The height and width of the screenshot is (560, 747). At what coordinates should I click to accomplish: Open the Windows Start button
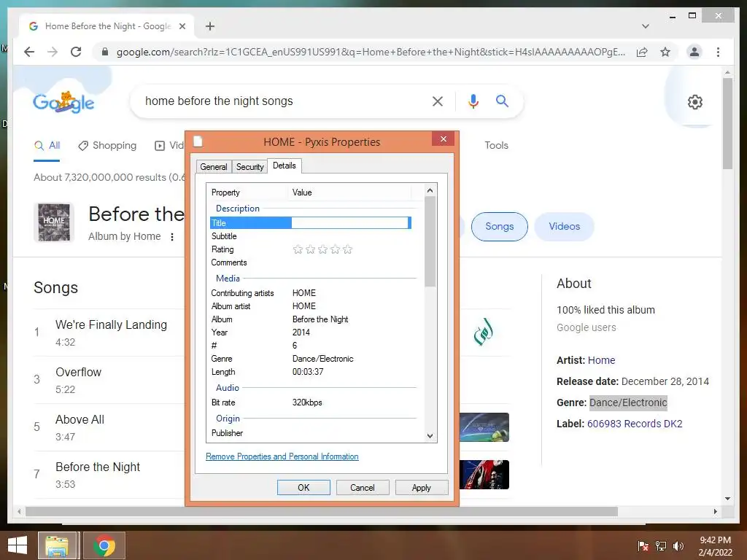click(x=18, y=545)
